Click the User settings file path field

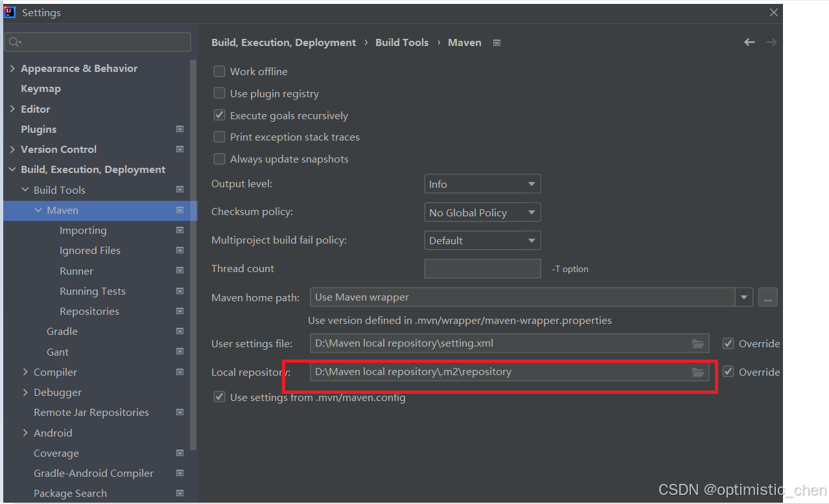click(x=509, y=343)
